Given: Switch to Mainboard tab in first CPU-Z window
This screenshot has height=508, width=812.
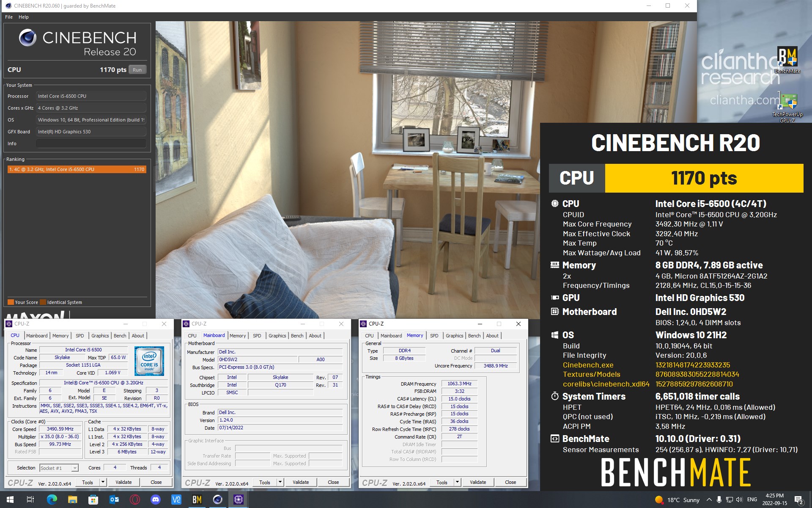Looking at the screenshot, I should [x=37, y=336].
